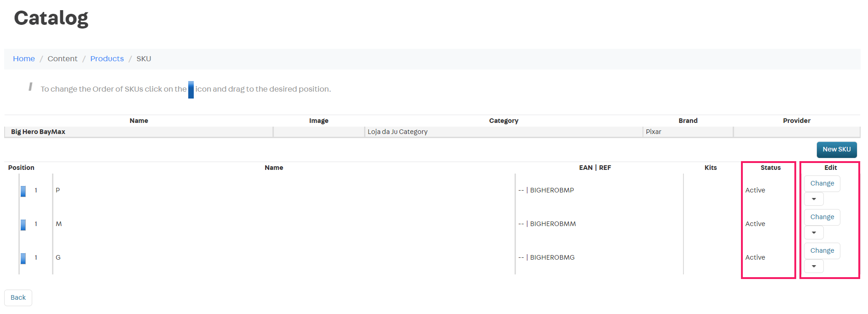Click the Big Hero BayMax product name

point(38,132)
